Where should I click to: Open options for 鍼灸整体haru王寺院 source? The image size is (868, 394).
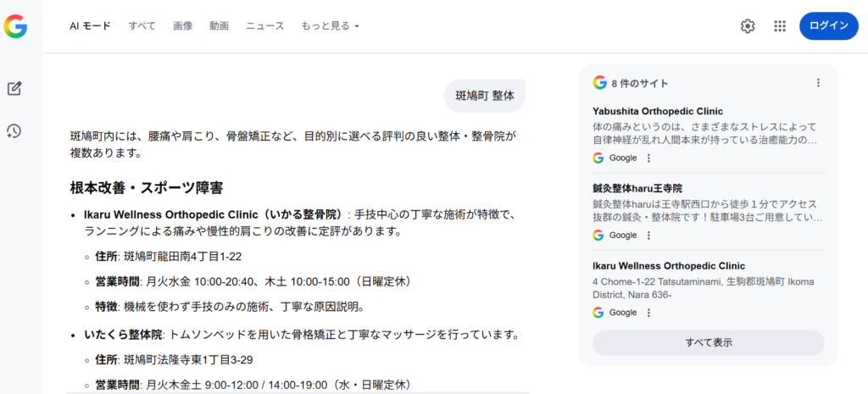click(x=648, y=235)
